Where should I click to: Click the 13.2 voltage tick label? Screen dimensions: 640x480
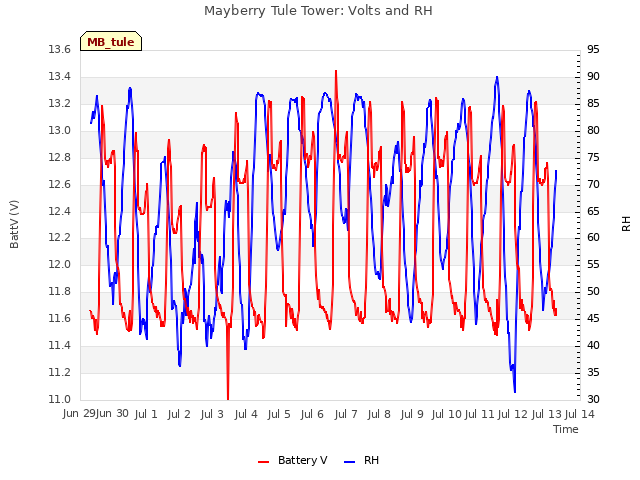(60, 103)
